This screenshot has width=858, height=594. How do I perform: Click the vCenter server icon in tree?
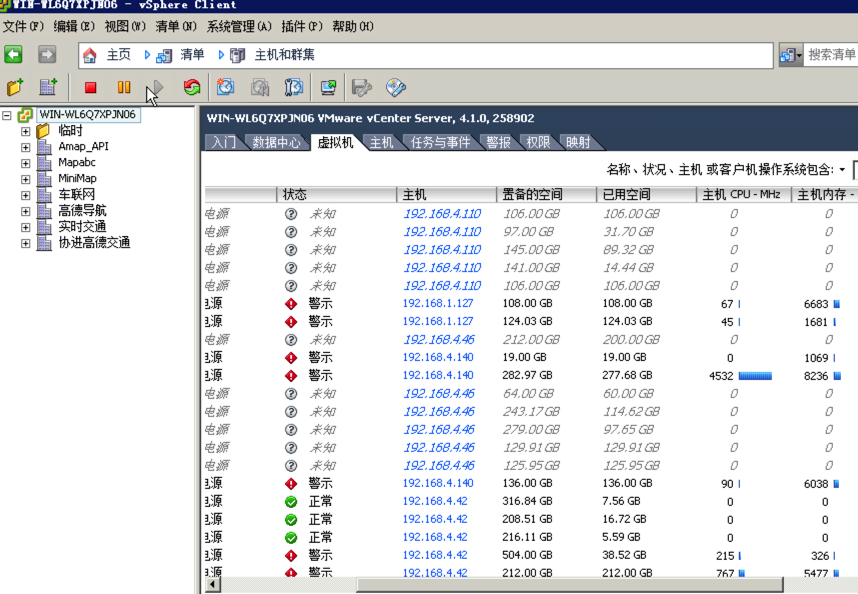click(25, 115)
